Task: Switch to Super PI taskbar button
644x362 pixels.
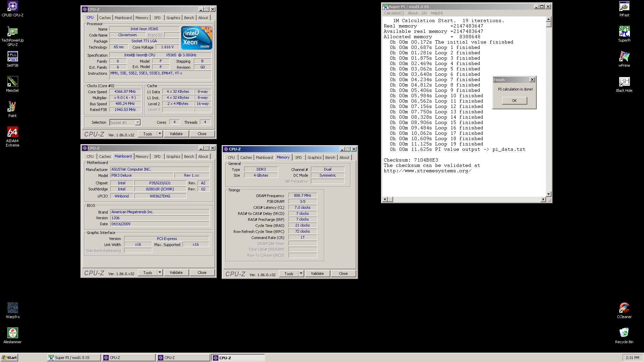Action: (74, 358)
